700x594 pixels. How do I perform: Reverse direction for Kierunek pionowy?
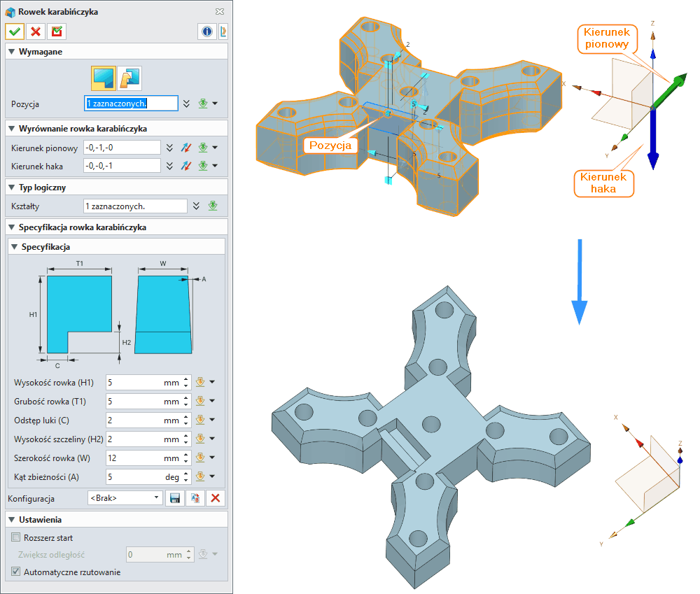point(187,148)
